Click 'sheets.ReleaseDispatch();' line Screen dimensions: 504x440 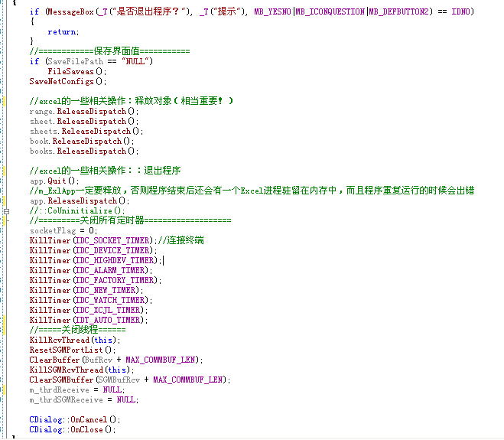[x=86, y=131]
